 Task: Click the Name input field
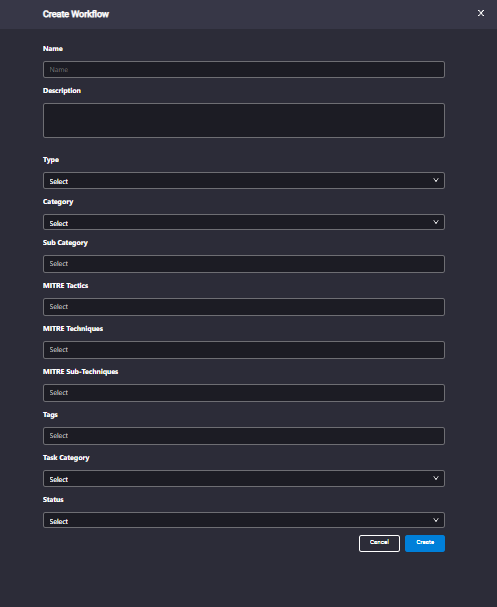(244, 70)
